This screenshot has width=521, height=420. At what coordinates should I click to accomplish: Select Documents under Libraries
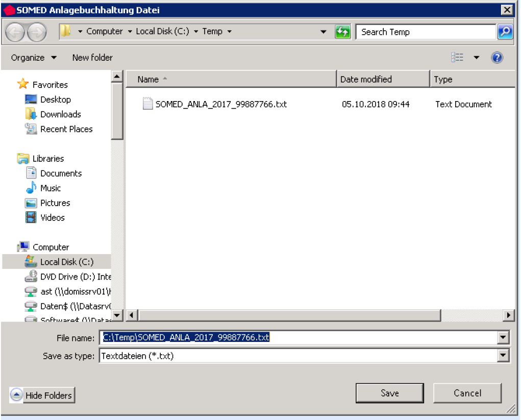click(x=61, y=173)
